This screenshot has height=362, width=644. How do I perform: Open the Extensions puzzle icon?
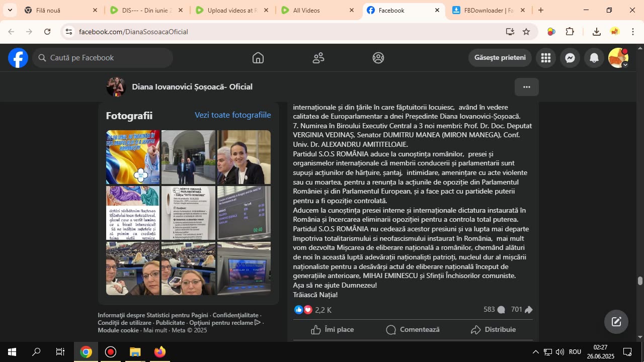[570, 32]
